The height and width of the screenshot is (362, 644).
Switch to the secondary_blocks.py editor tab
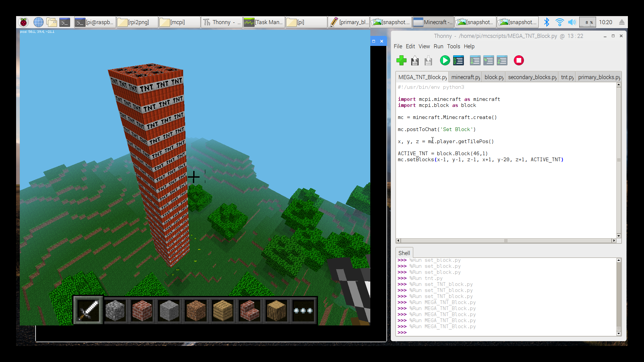tap(532, 77)
